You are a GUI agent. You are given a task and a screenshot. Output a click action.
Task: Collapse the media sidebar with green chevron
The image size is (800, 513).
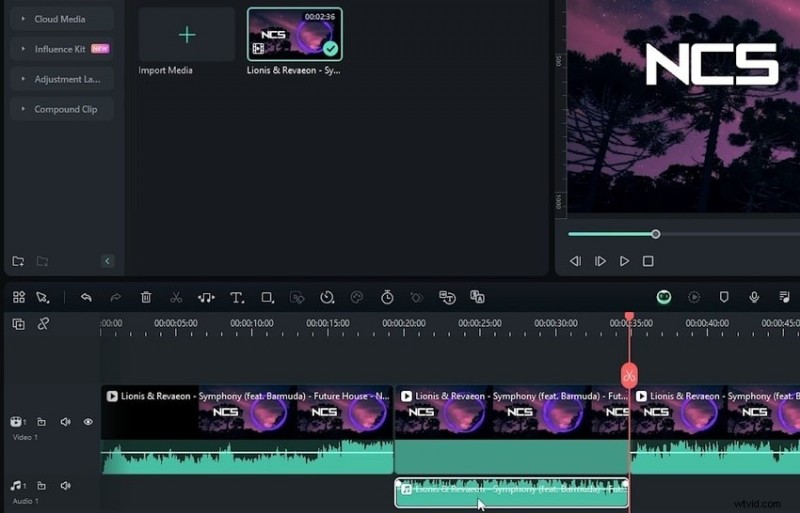click(107, 261)
